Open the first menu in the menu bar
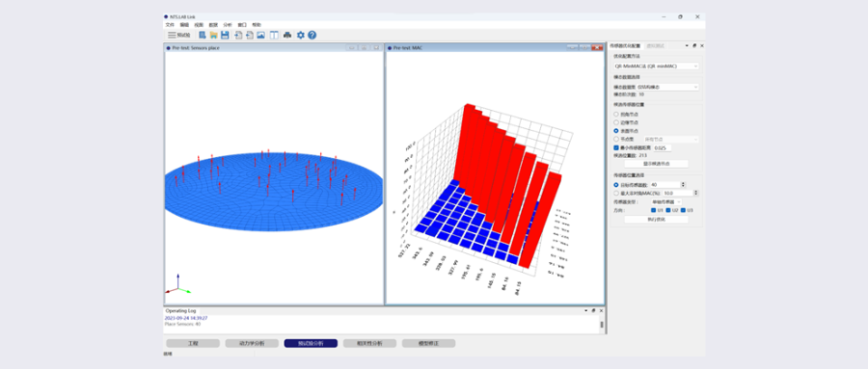Viewport: 868px width, 369px height. coord(170,25)
